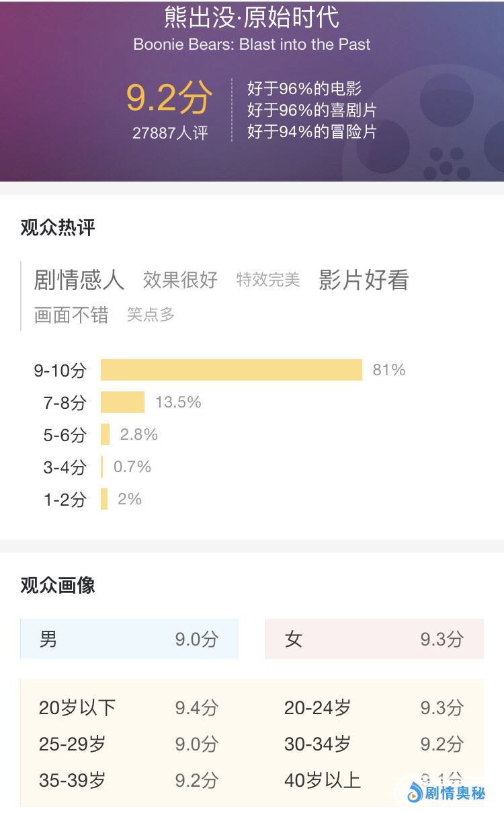Click the 剧情奥秘 watermark logo icon
Image resolution: width=504 pixels, height=813 pixels.
(x=415, y=793)
